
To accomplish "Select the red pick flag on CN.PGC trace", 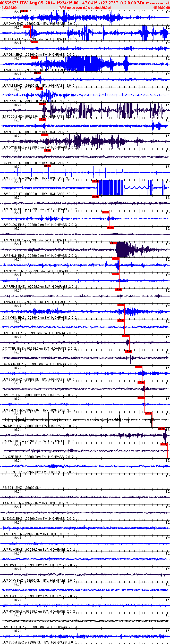I will click(47, 150).
